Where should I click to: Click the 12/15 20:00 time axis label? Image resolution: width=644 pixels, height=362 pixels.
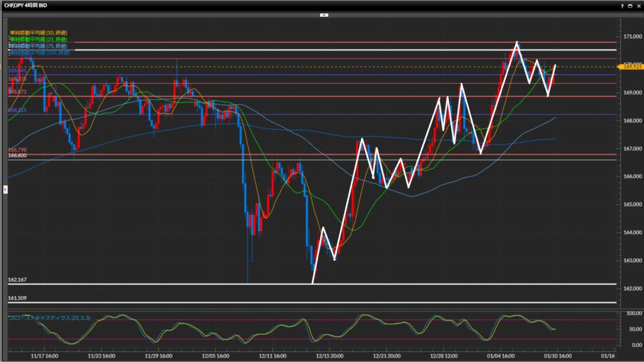(x=328, y=355)
